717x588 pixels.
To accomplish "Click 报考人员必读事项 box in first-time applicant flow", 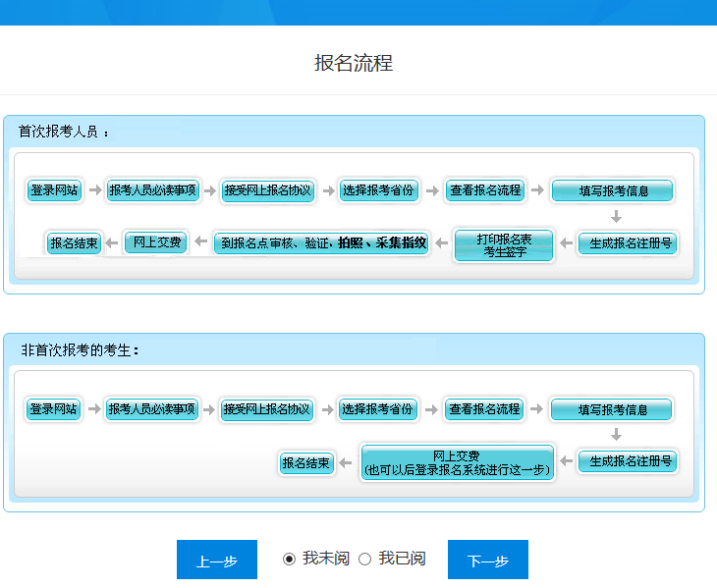I will pyautogui.click(x=152, y=190).
